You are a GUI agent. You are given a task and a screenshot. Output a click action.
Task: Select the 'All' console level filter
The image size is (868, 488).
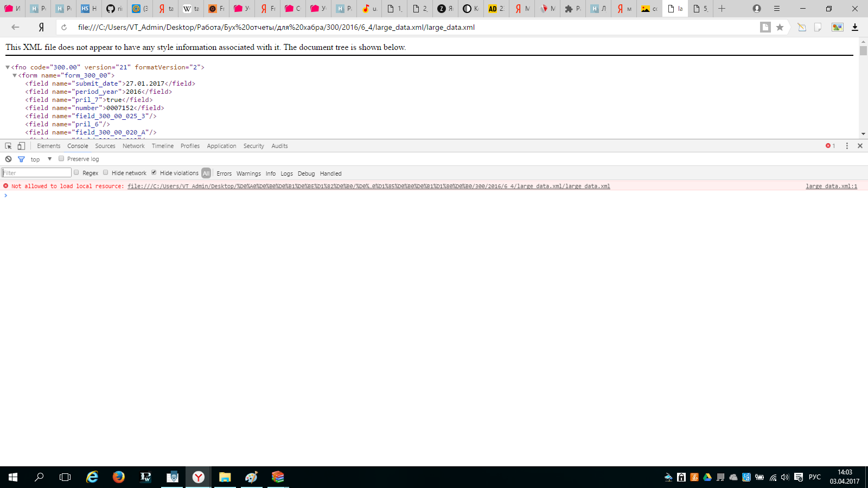pyautogui.click(x=206, y=174)
